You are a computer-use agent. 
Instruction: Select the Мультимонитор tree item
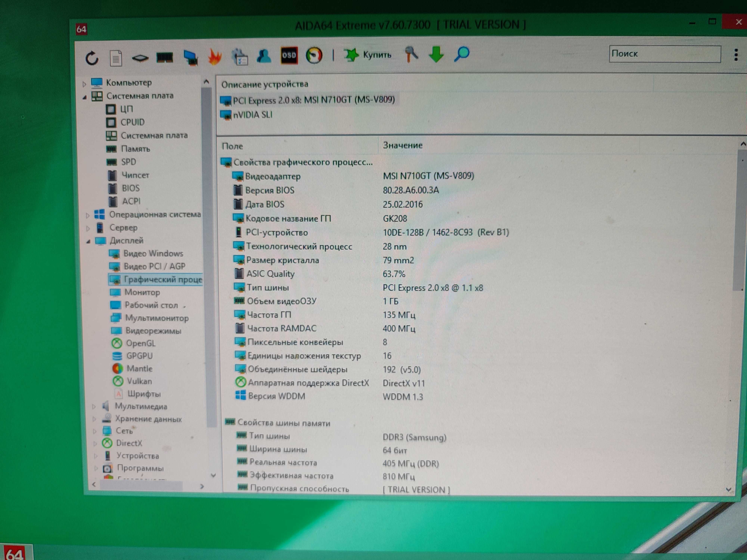[x=150, y=318]
